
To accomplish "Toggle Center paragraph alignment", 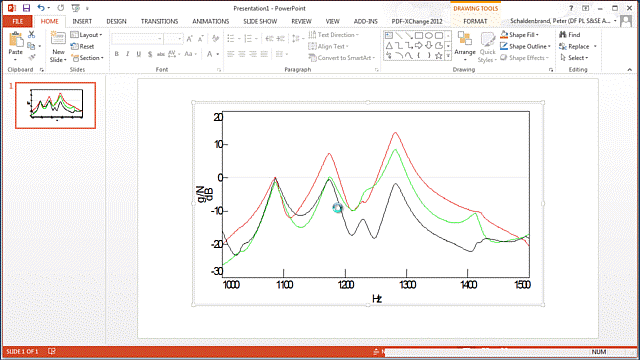I will tap(242, 54).
